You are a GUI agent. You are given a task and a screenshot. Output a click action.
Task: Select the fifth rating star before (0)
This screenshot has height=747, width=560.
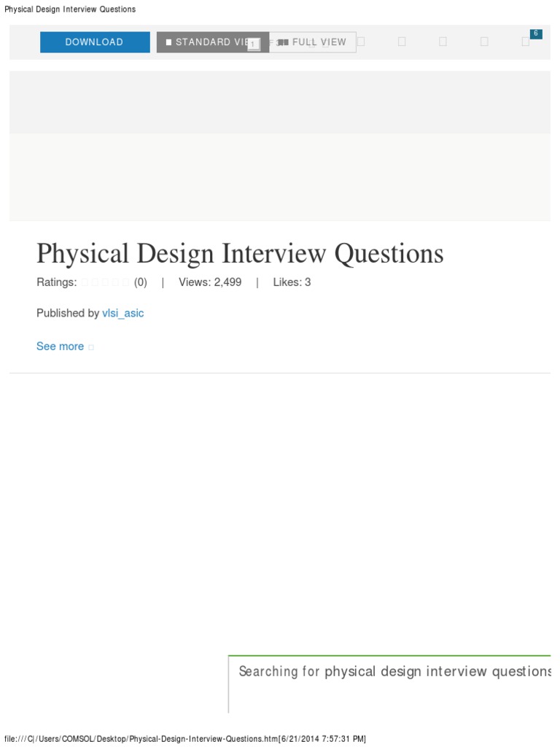click(125, 282)
